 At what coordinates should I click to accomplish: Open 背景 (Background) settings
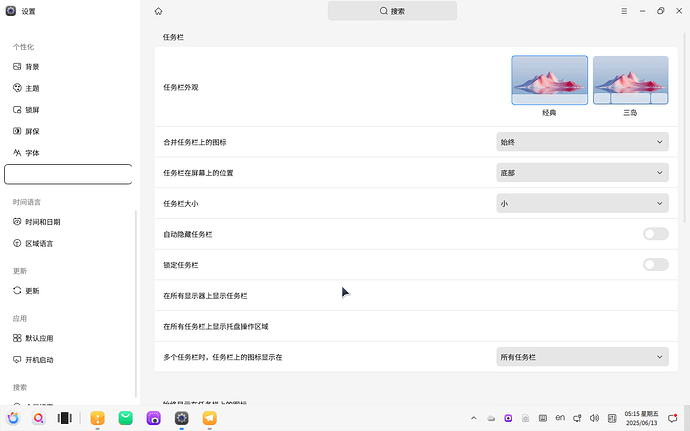click(x=32, y=67)
